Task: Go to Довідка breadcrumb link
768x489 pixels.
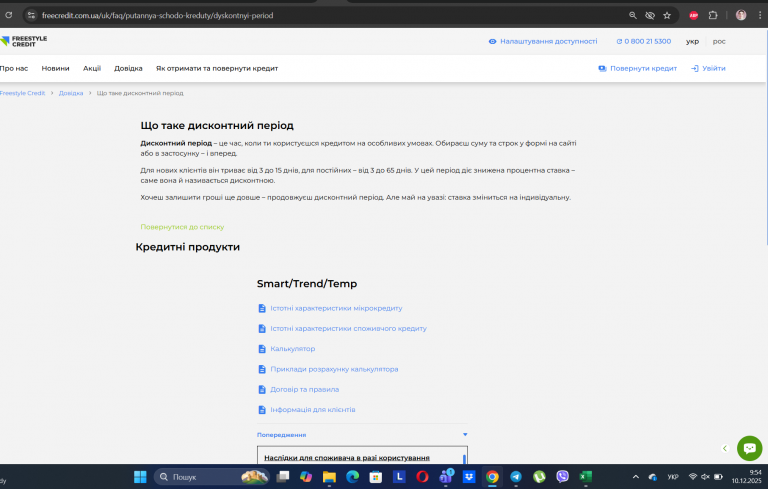Action: point(71,93)
